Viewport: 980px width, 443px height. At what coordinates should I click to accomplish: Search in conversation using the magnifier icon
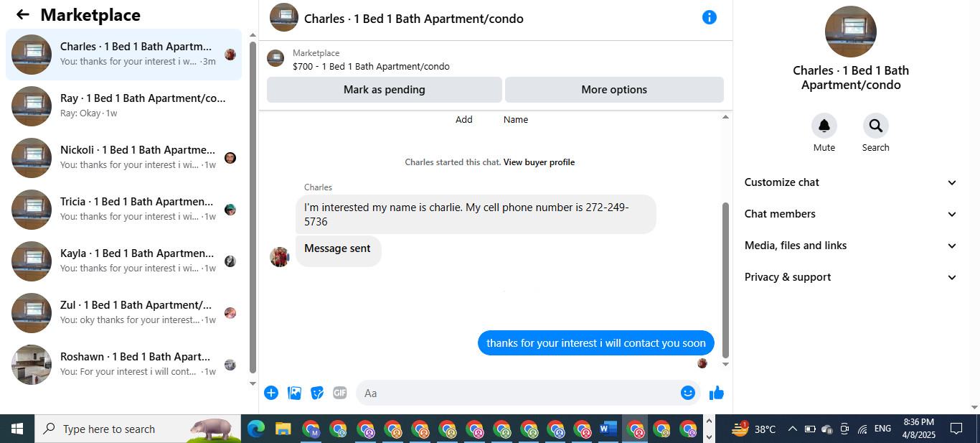tap(876, 126)
